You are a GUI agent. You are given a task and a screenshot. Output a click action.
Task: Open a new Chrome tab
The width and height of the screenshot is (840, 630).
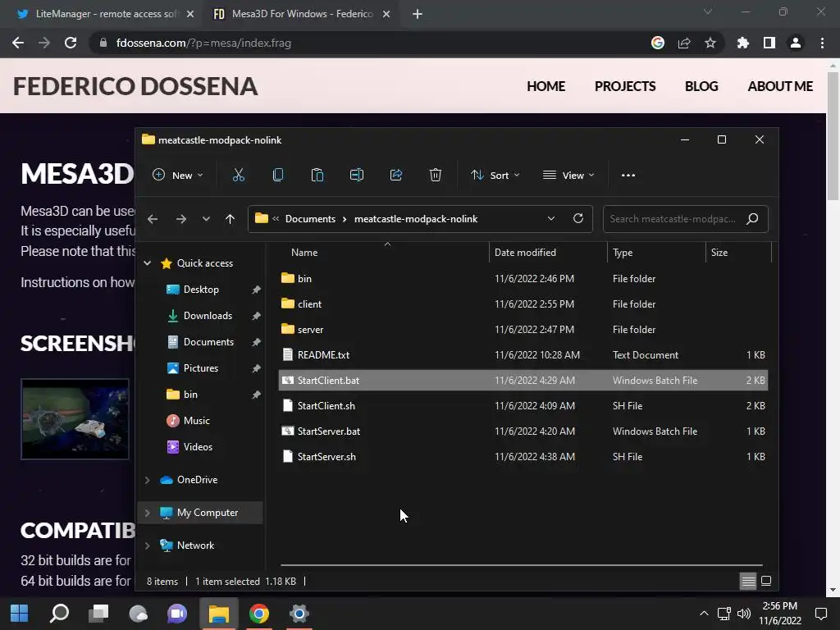pyautogui.click(x=418, y=14)
